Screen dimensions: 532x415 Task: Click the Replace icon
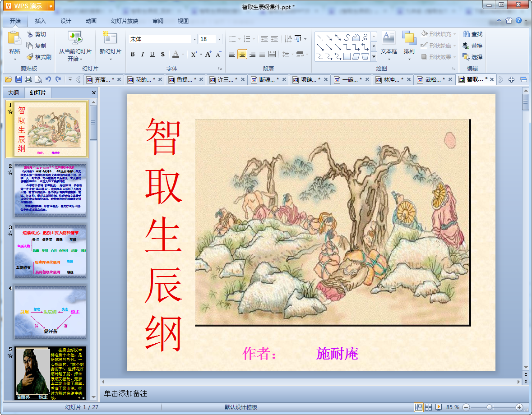coord(466,46)
